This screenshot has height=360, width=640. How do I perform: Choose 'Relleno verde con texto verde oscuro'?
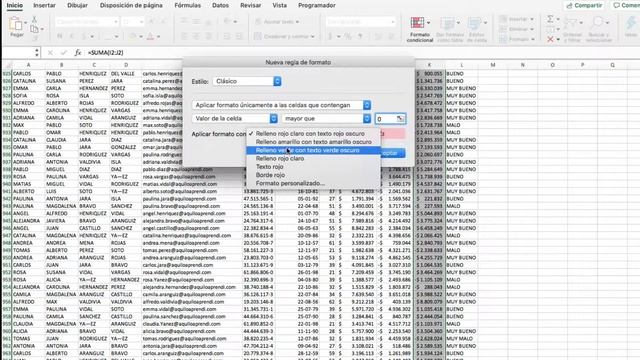(313, 150)
